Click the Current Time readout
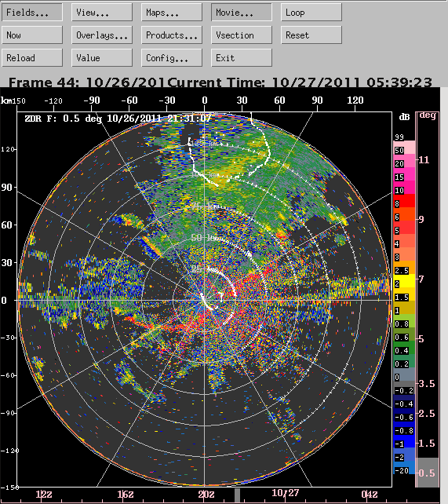Screen dimensions: 448x504 pyautogui.click(x=299, y=82)
